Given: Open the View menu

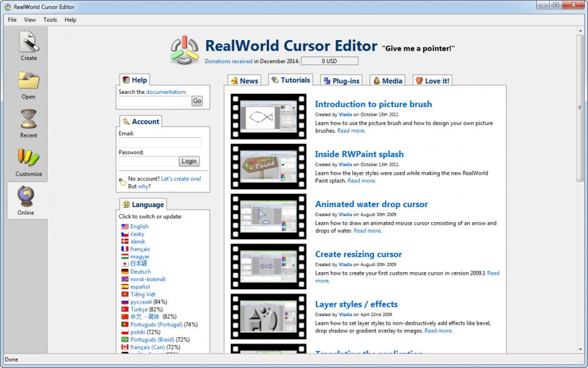Looking at the screenshot, I should 30,20.
